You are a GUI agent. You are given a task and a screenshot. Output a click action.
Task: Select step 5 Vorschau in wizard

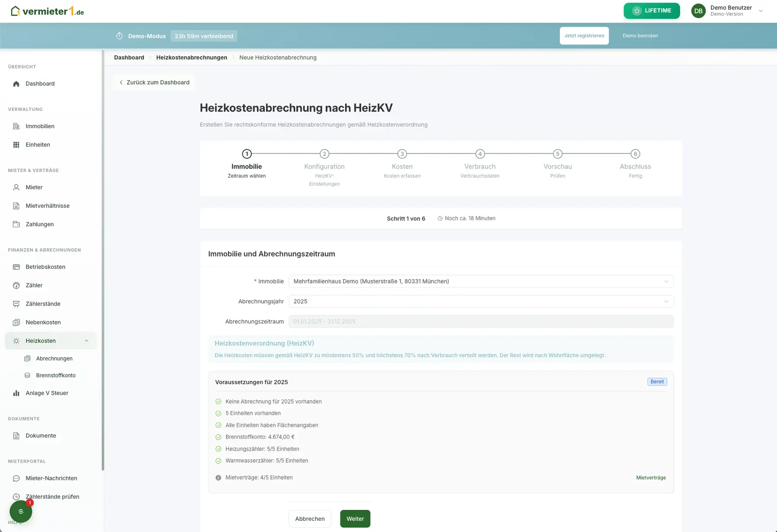558,165
